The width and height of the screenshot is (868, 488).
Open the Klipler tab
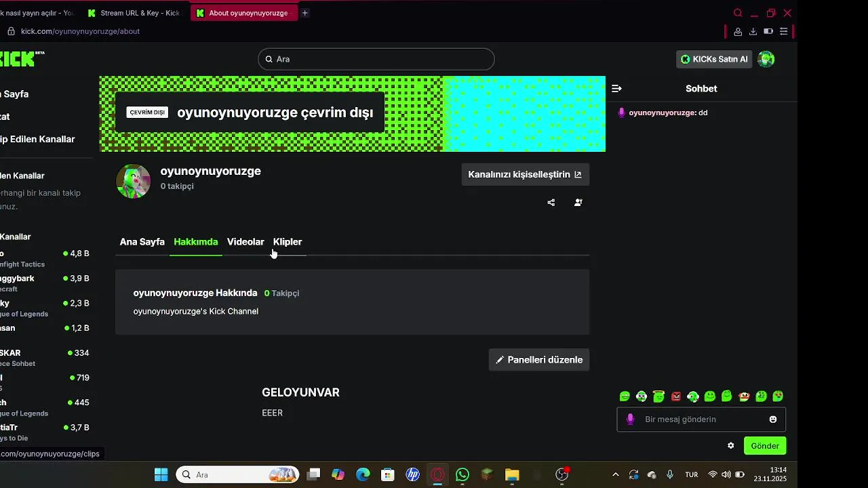288,242
